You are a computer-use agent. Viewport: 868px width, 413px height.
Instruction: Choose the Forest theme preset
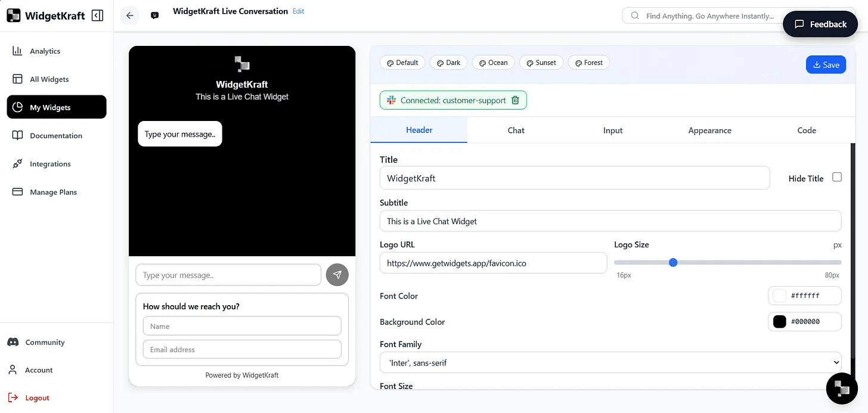tap(588, 62)
